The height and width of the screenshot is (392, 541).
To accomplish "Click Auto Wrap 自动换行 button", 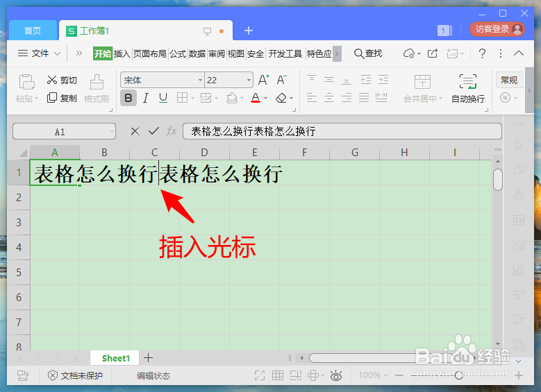I will [x=468, y=89].
